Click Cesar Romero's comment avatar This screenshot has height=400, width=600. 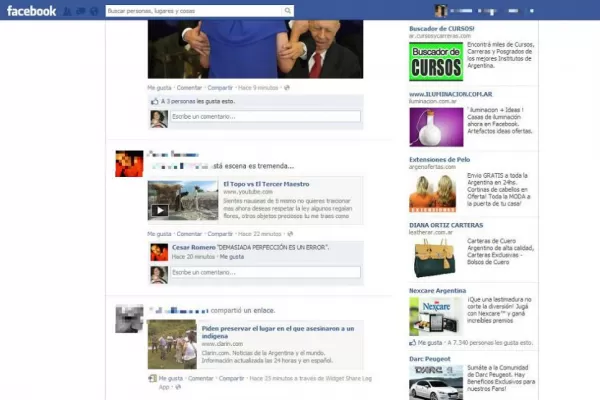[x=159, y=252]
